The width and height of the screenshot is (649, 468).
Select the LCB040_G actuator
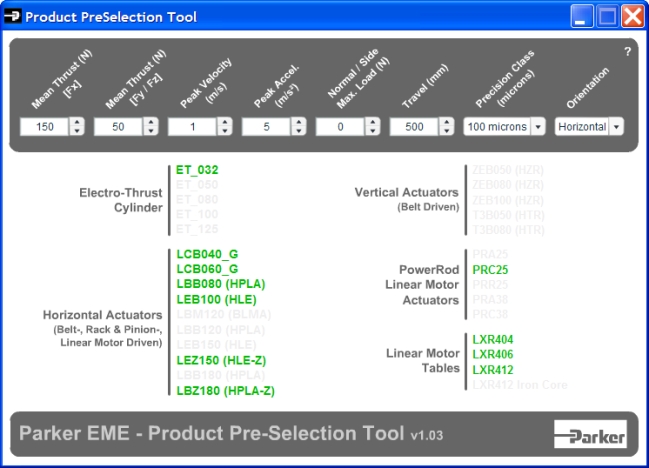pyautogui.click(x=207, y=254)
